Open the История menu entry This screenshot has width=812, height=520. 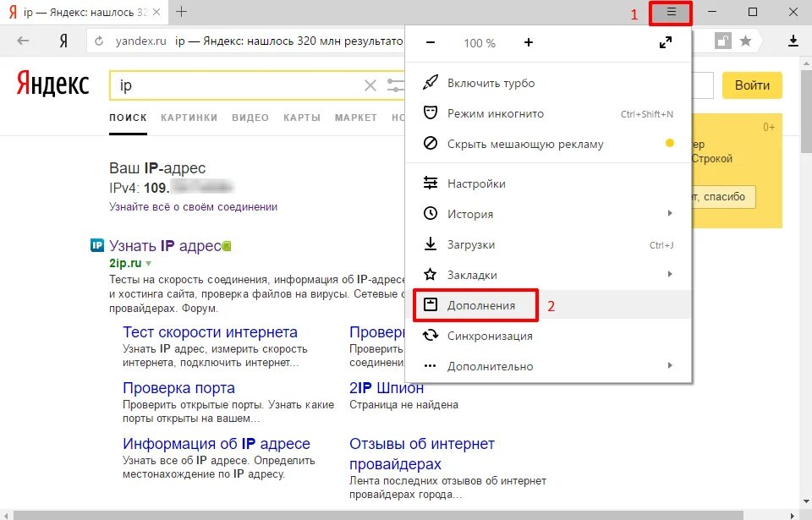548,214
